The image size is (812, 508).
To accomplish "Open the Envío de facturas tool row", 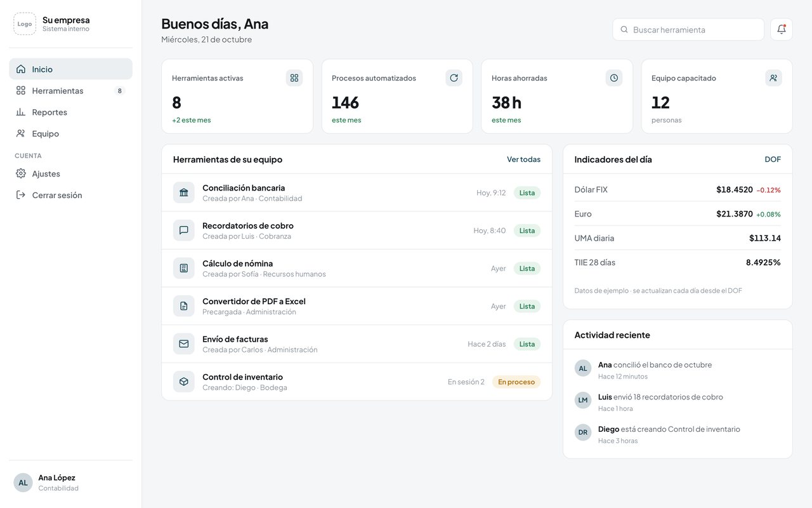I will pyautogui.click(x=357, y=344).
